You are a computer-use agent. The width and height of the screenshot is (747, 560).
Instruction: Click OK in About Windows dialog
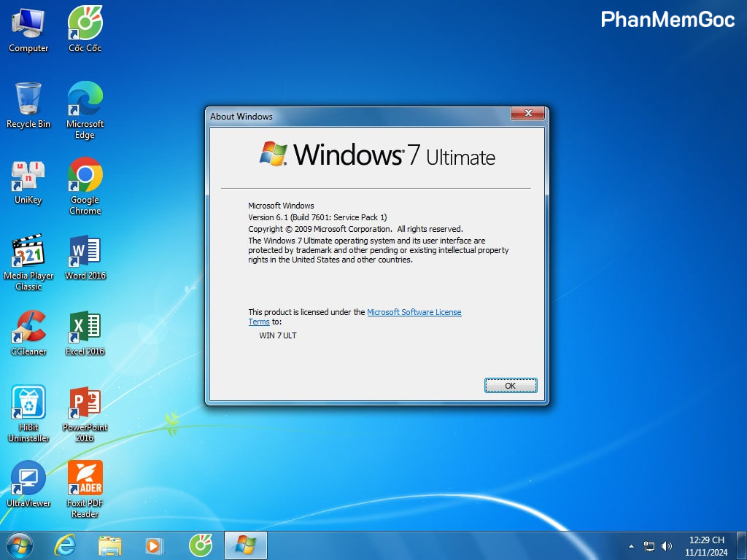(x=511, y=386)
